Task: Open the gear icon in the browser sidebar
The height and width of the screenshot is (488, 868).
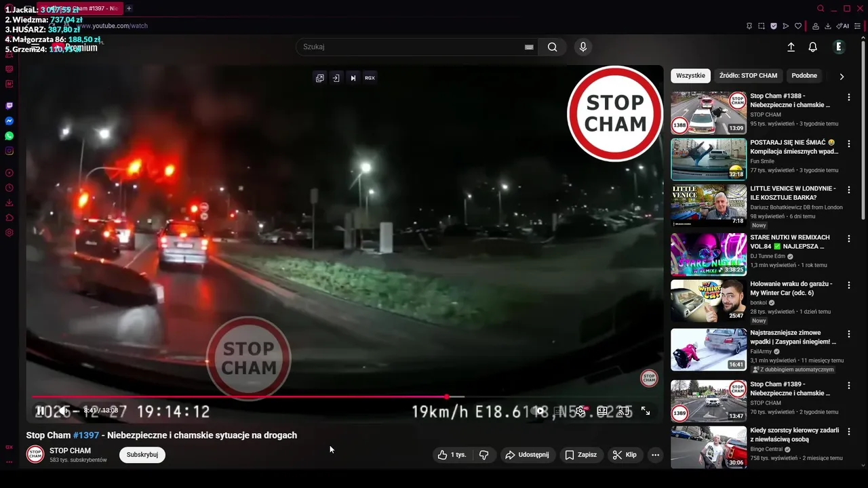Action: 9,232
